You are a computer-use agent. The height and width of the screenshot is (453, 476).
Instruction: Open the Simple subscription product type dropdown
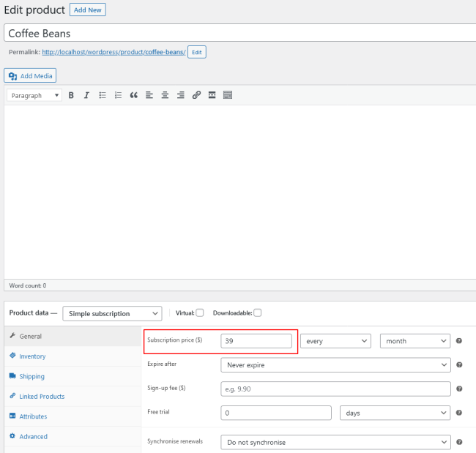click(x=112, y=313)
